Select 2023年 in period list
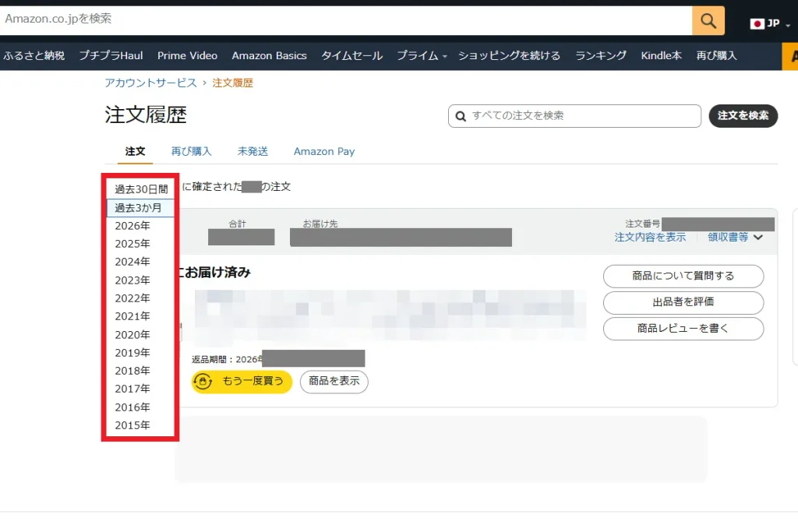 tap(140, 280)
